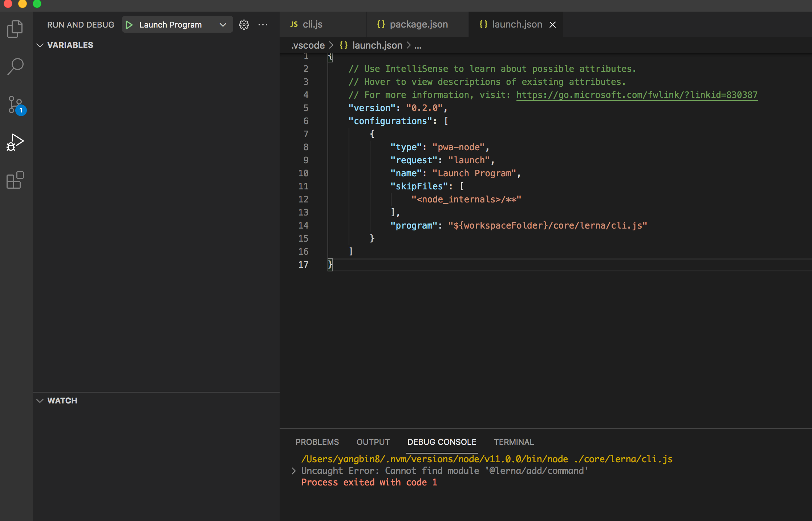Click the JS icon on cli.js tab
This screenshot has width=812, height=521.
pos(294,24)
